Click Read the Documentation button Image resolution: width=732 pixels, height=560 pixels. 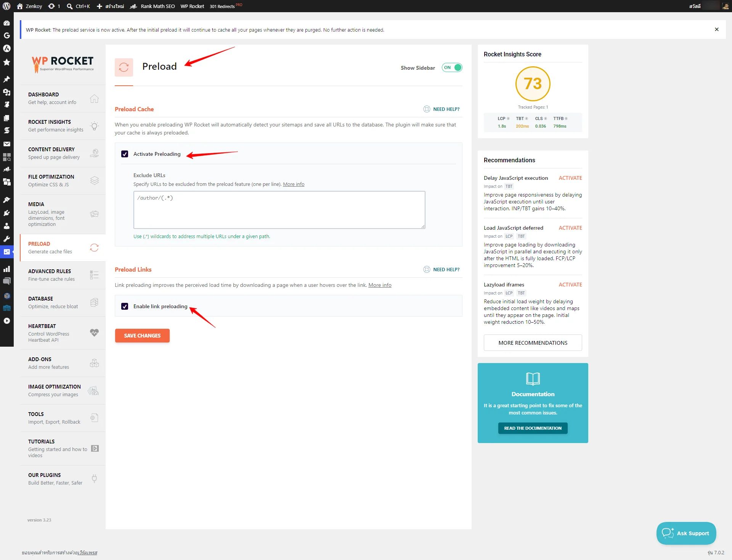[x=533, y=428]
